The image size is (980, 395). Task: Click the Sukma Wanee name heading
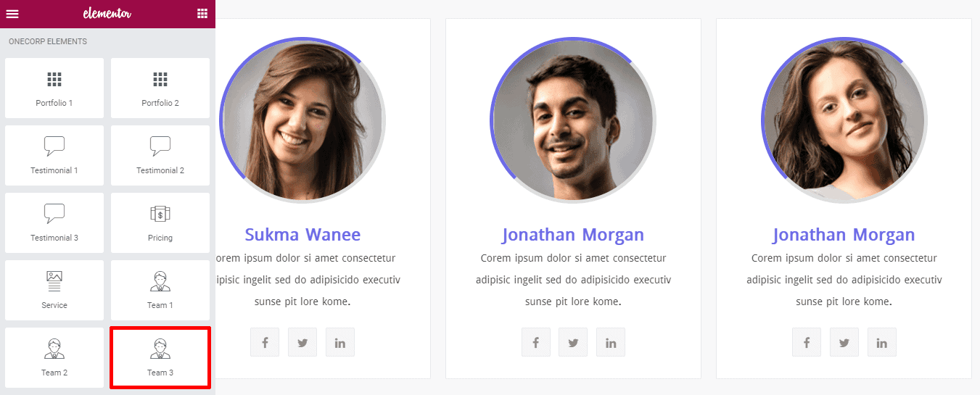(x=302, y=235)
